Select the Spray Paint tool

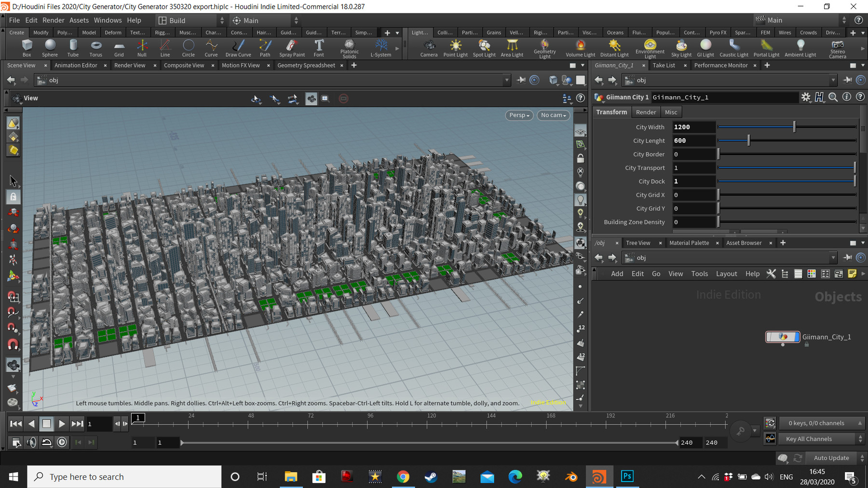(291, 48)
